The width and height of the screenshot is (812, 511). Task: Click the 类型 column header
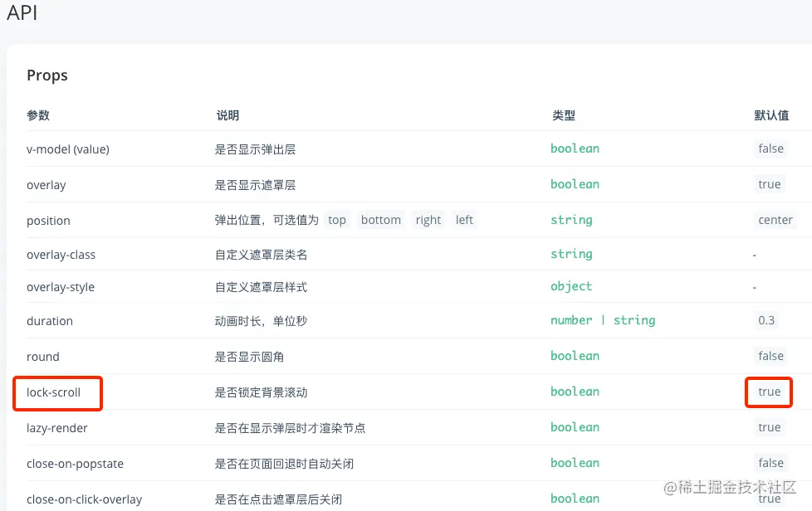coord(564,115)
